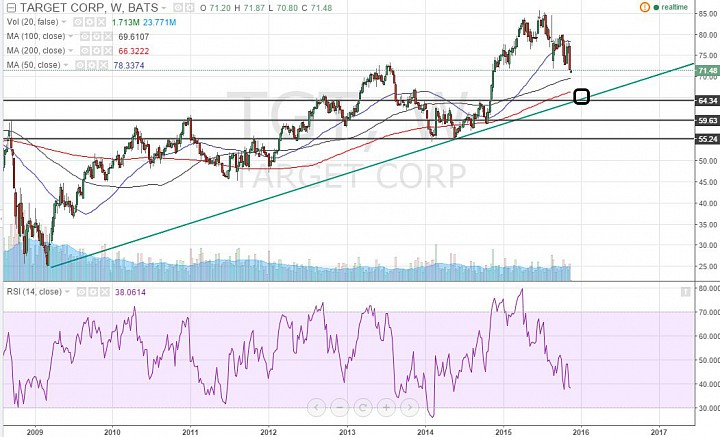Click the RSI value 38.0614

[130, 292]
